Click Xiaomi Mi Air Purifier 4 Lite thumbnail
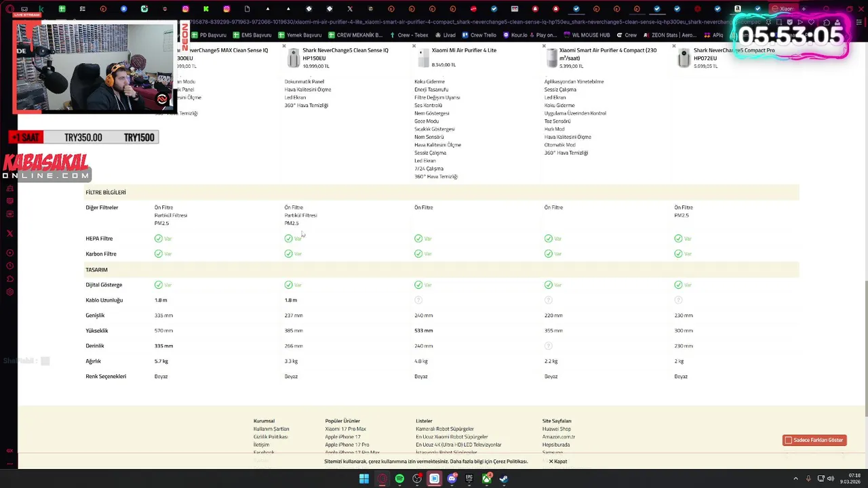The height and width of the screenshot is (488, 868). click(423, 58)
